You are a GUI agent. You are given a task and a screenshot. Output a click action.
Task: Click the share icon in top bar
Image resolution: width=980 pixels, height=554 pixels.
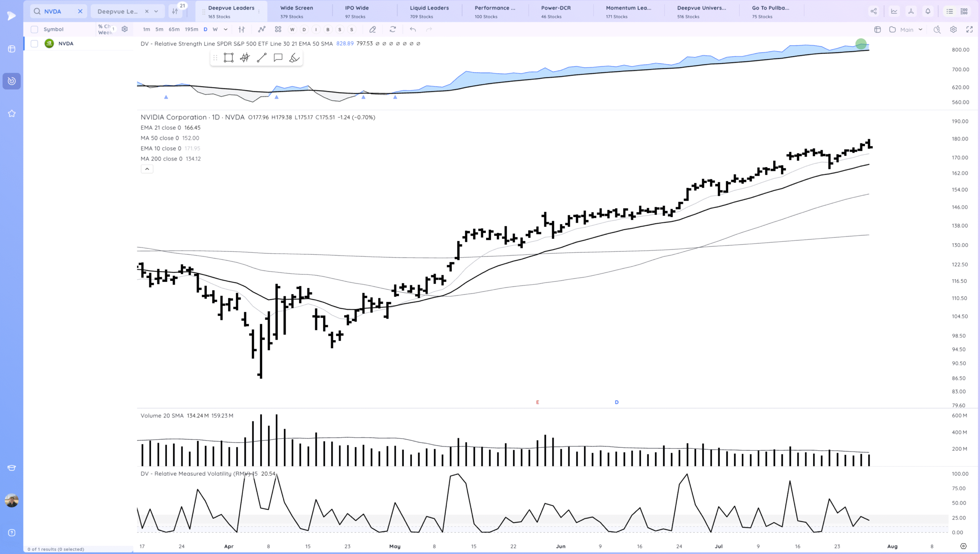tap(874, 11)
